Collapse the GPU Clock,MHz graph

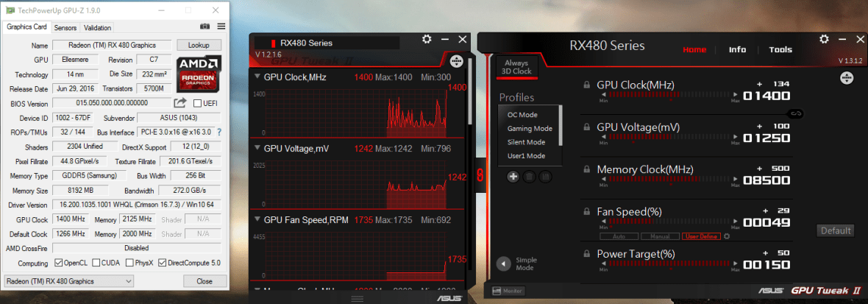(x=257, y=77)
